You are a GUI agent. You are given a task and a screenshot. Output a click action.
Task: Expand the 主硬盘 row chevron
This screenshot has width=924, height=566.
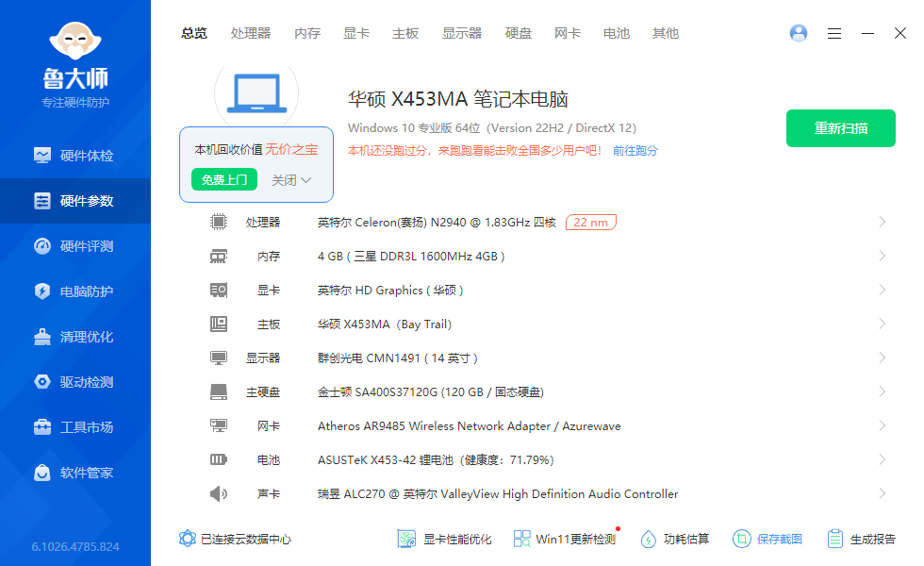coord(883,392)
